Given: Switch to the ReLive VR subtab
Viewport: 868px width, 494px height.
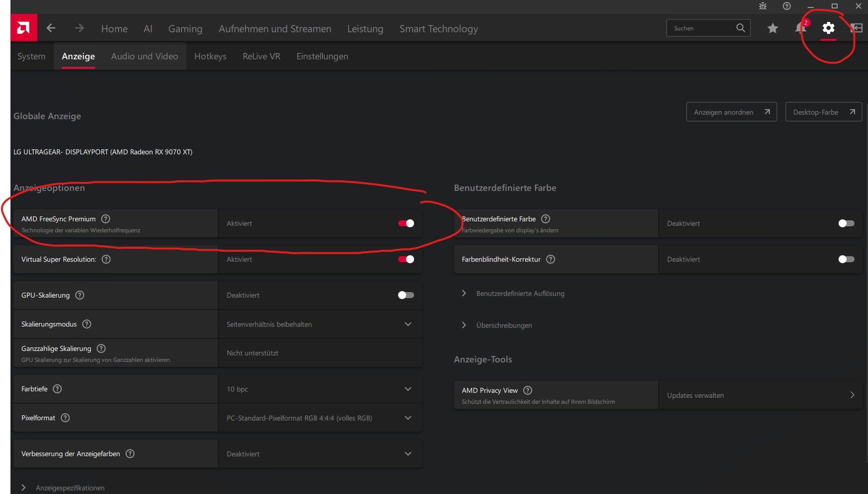Looking at the screenshot, I should coord(262,56).
